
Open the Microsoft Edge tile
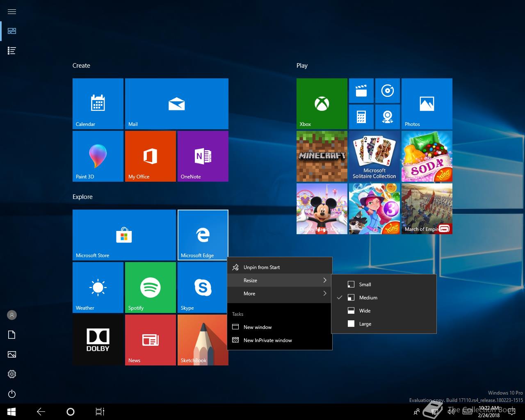[x=203, y=235]
